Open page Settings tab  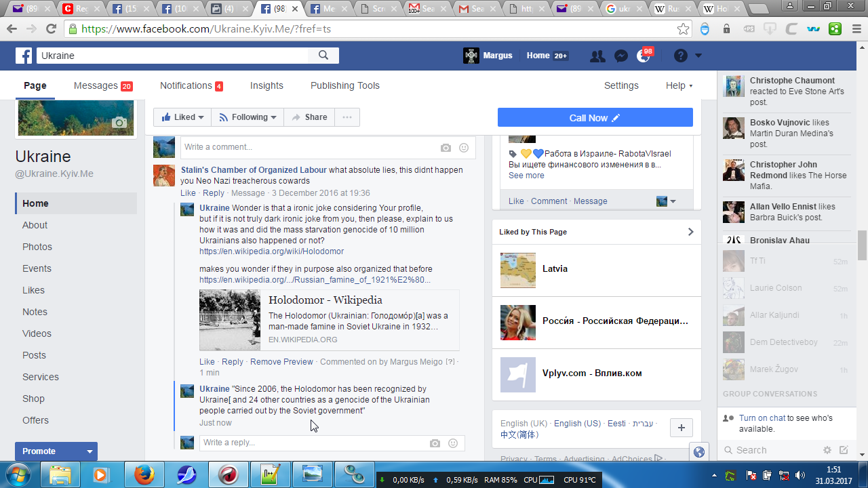click(x=621, y=86)
